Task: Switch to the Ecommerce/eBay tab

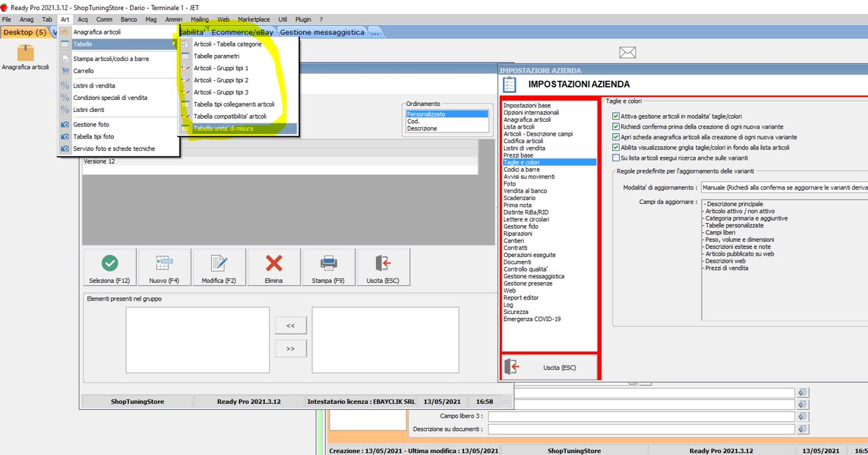Action: (x=242, y=32)
